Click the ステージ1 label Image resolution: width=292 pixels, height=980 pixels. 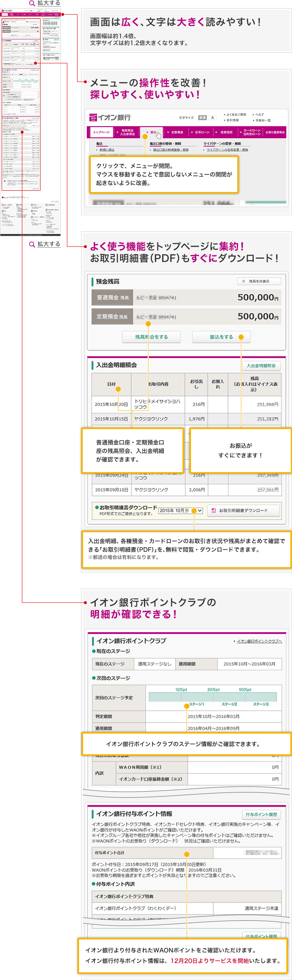(x=197, y=704)
